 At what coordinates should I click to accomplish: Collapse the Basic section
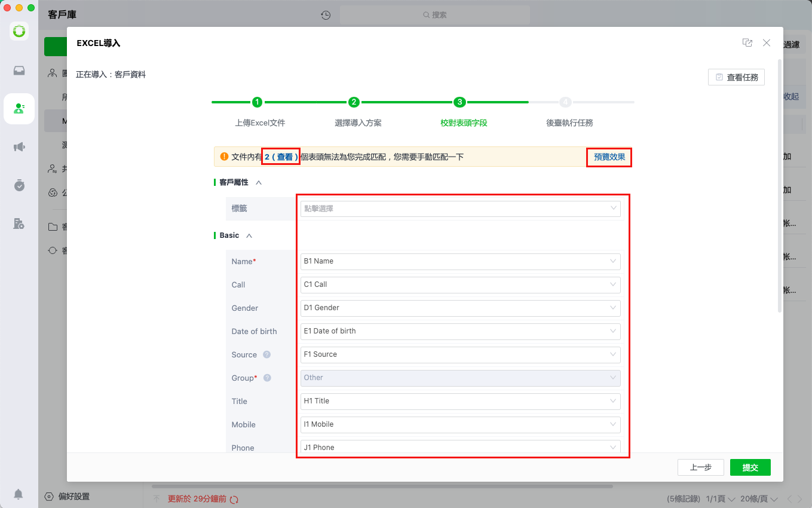249,235
